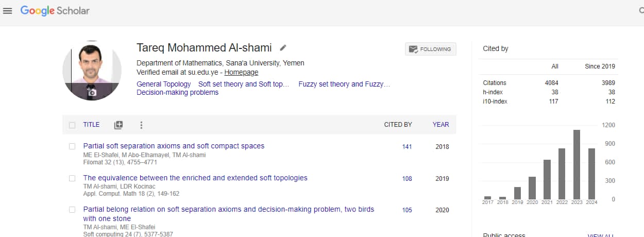Screen dimensions: 644x237
Task: Click the General Topology interest tag
Action: click(163, 84)
